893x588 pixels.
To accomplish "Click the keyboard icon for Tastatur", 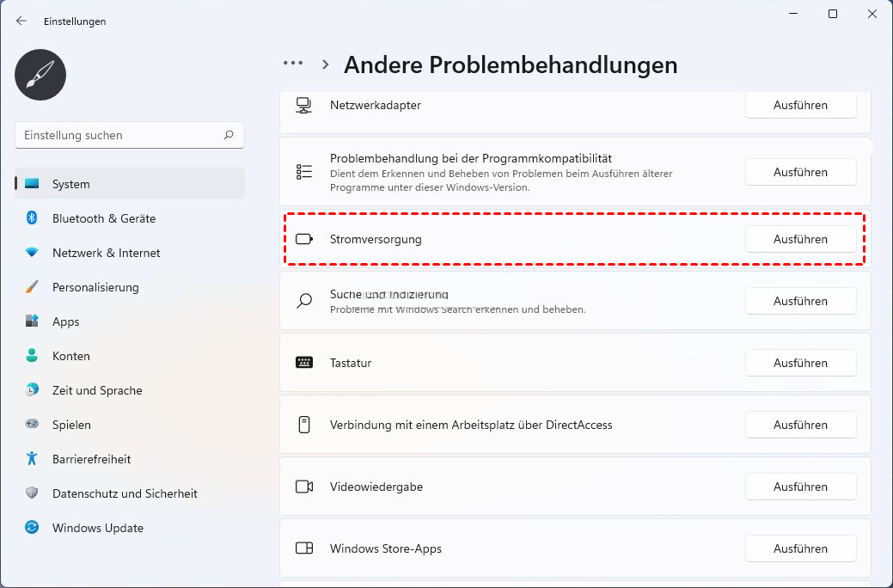I will click(x=304, y=363).
